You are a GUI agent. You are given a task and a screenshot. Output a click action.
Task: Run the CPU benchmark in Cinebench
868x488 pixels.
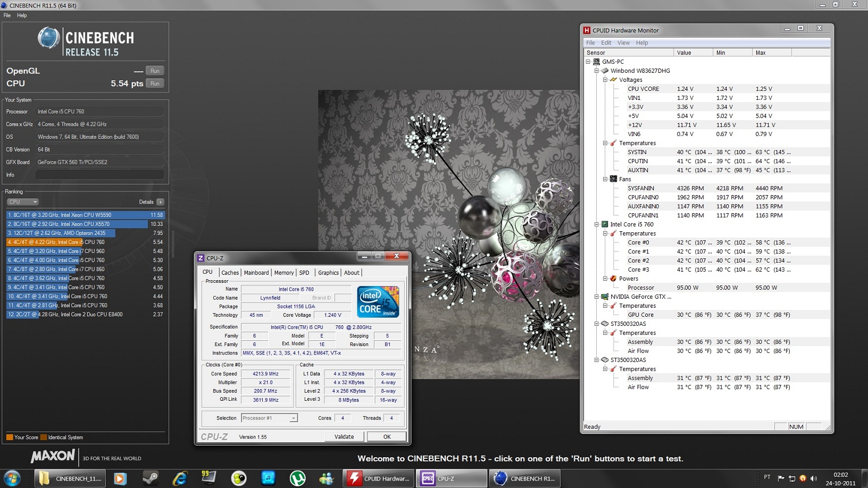pos(155,83)
